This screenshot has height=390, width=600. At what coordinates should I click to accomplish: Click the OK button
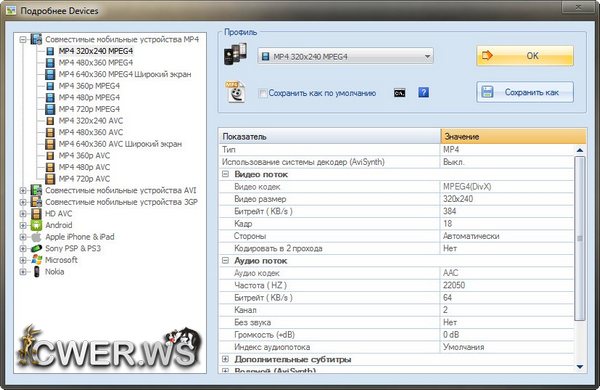click(x=525, y=56)
